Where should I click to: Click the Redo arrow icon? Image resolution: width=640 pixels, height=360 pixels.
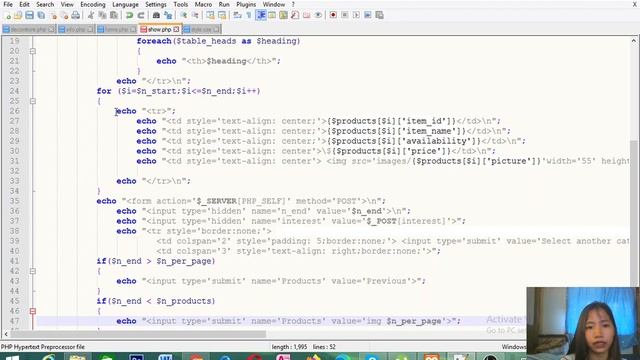[141, 16]
